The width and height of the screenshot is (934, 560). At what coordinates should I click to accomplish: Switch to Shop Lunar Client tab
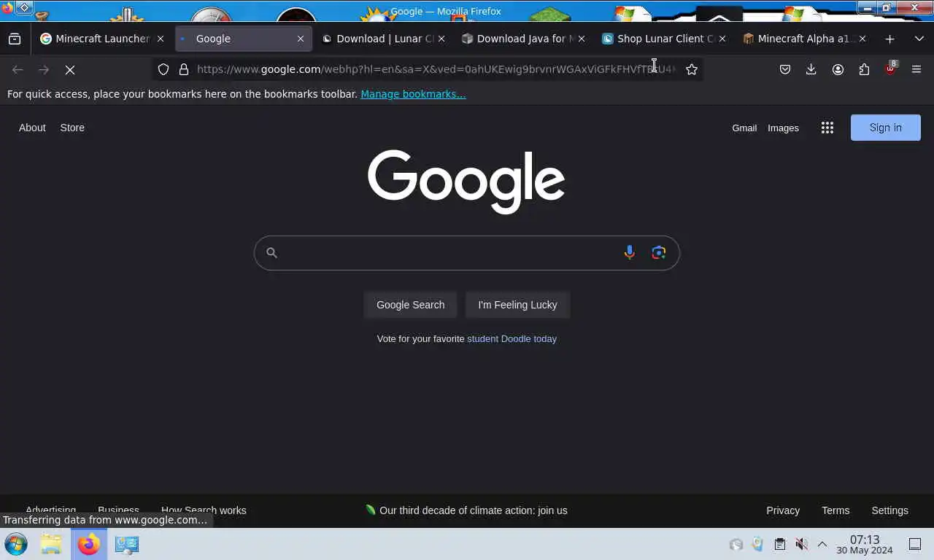[664, 39]
